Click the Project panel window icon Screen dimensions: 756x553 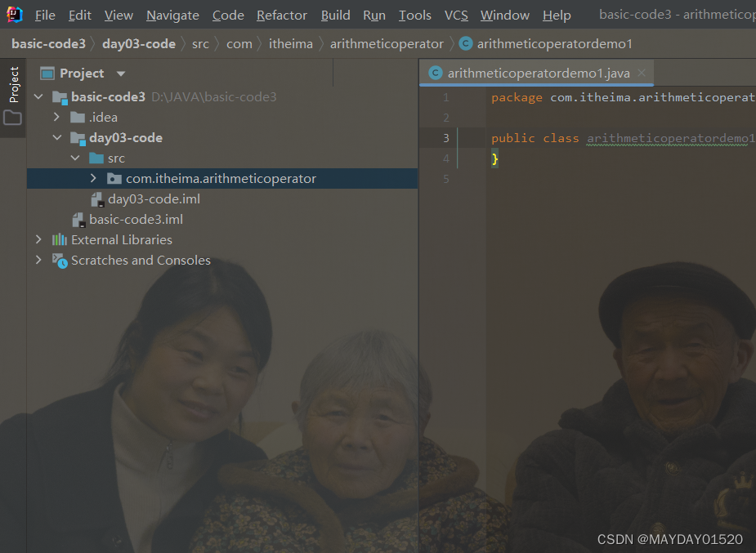(x=47, y=74)
